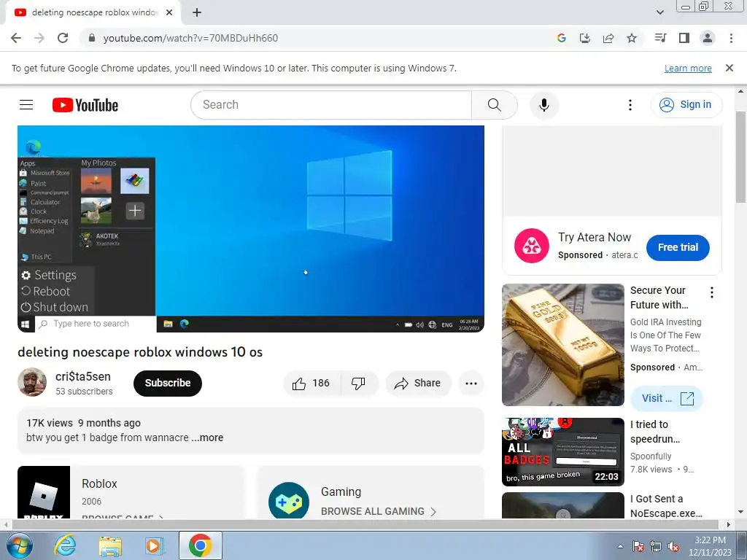Open Chrome three-dot menu
747x560 pixels.
click(731, 38)
